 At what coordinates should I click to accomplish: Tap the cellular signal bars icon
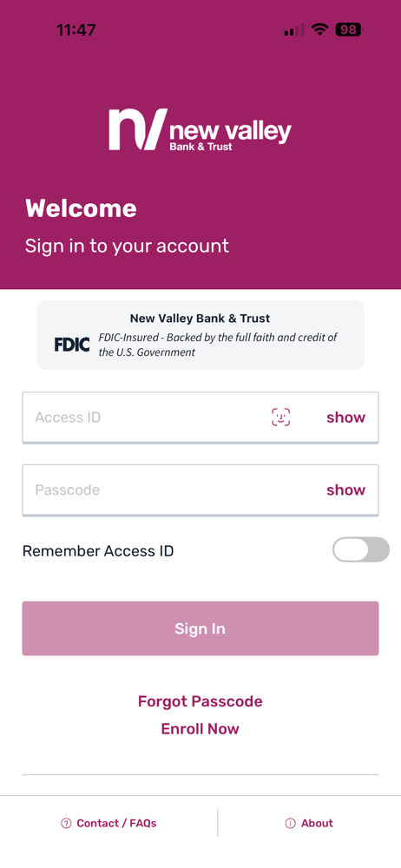coord(294,30)
